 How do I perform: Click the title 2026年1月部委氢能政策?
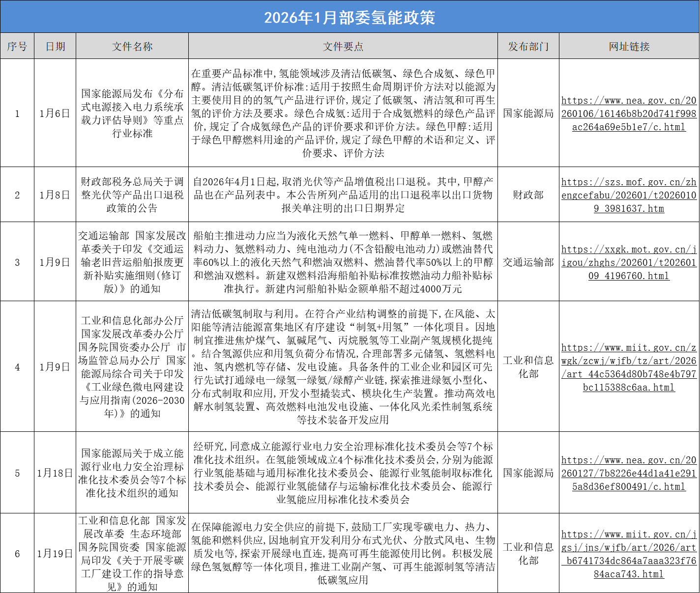coord(350,17)
